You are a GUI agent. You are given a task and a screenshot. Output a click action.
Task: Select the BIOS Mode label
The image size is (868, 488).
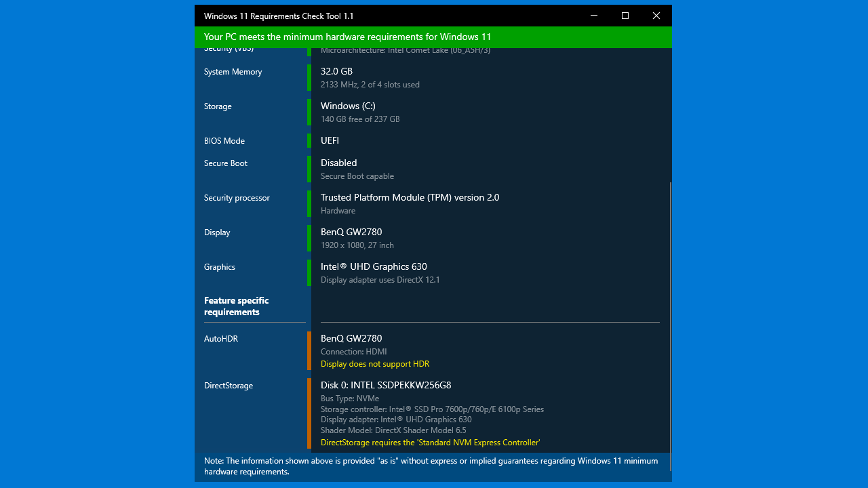click(x=224, y=141)
